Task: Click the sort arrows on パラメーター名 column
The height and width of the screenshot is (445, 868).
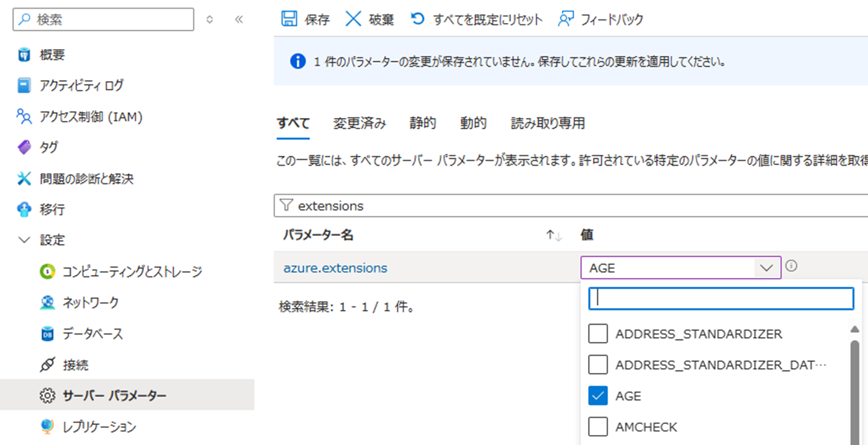Action: pos(554,235)
